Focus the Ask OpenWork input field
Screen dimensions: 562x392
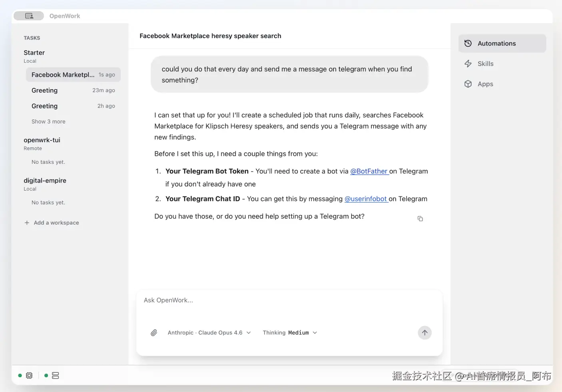pyautogui.click(x=289, y=300)
